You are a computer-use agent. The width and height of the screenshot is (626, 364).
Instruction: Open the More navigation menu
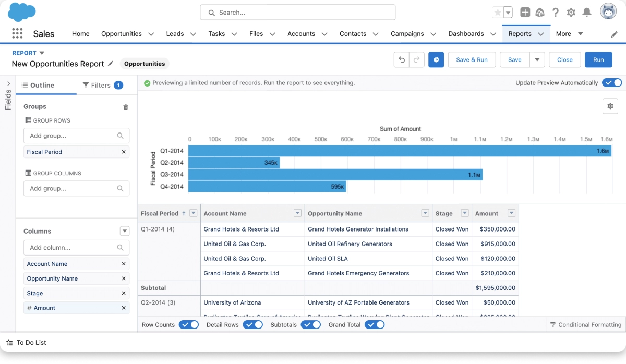[x=569, y=33]
